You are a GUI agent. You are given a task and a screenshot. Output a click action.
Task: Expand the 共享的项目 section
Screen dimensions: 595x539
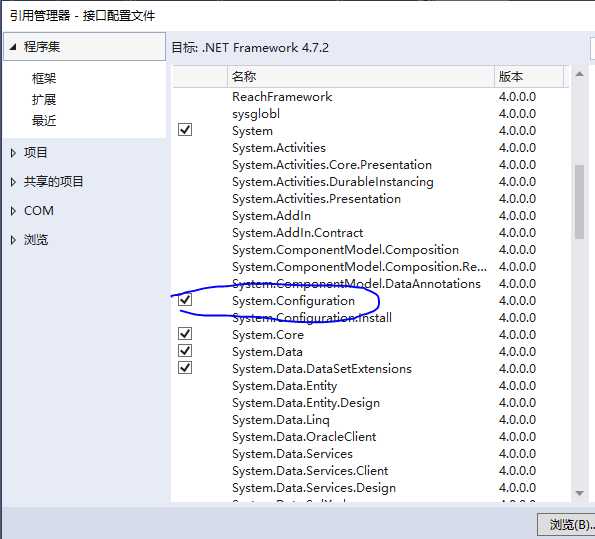[13, 182]
